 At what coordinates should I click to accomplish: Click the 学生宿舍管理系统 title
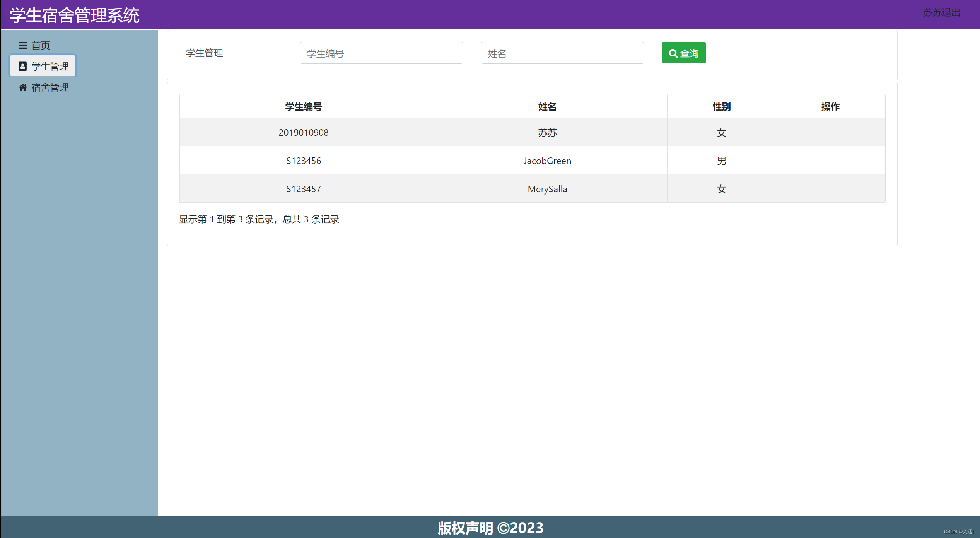coord(74,15)
